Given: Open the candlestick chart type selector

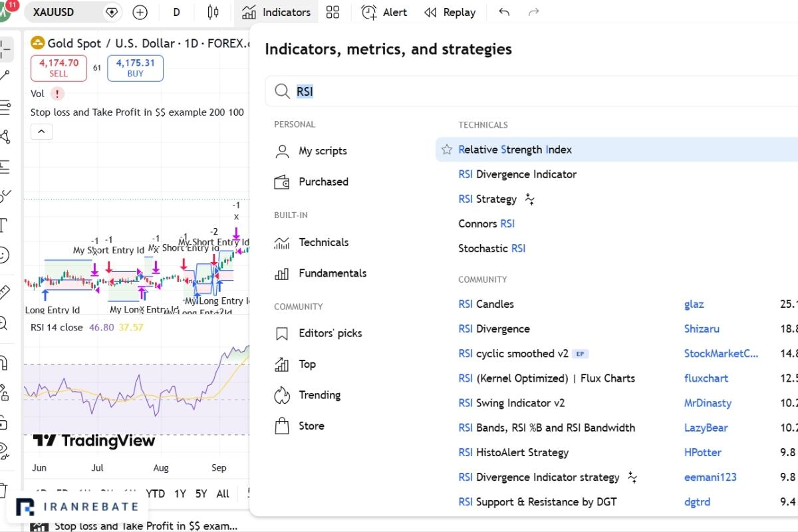Looking at the screenshot, I should (213, 12).
